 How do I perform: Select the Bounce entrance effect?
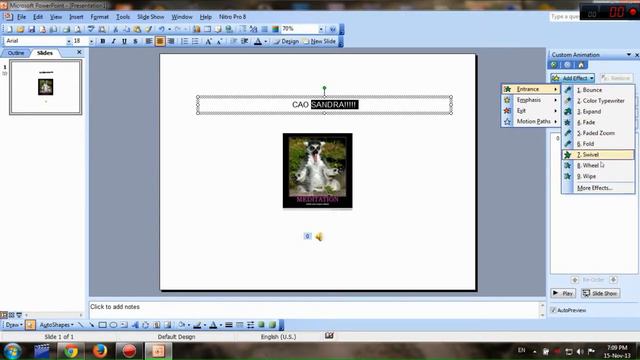coord(598,90)
